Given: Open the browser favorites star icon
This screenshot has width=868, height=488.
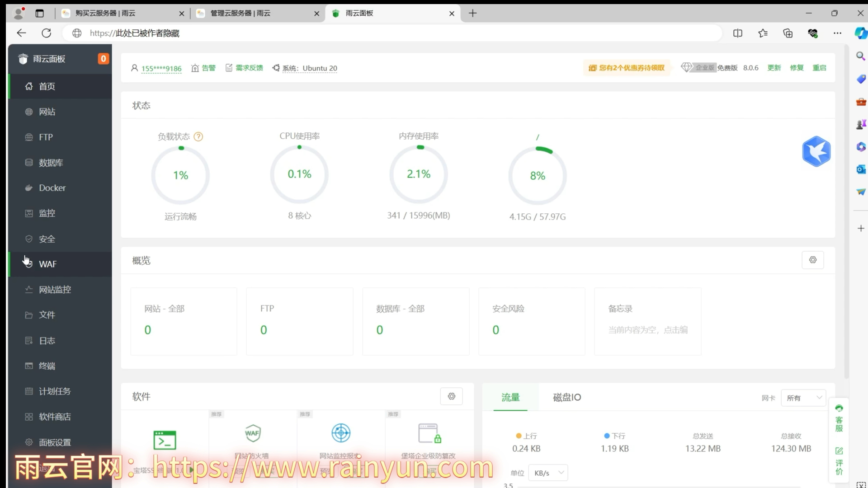Looking at the screenshot, I should [x=763, y=33].
